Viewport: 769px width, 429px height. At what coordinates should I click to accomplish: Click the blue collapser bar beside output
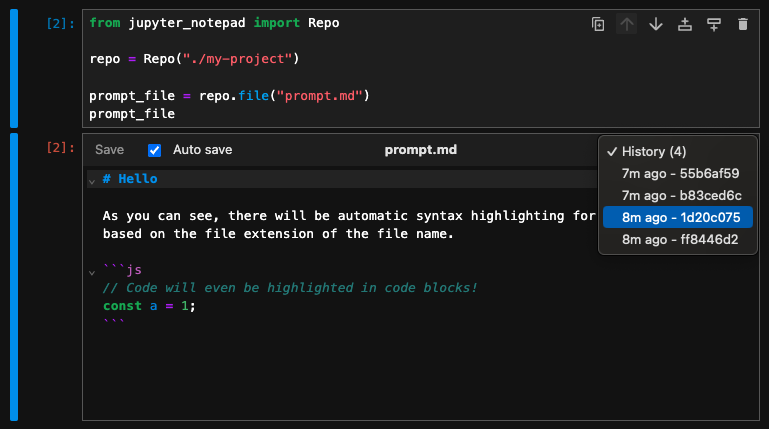pyautogui.click(x=14, y=277)
